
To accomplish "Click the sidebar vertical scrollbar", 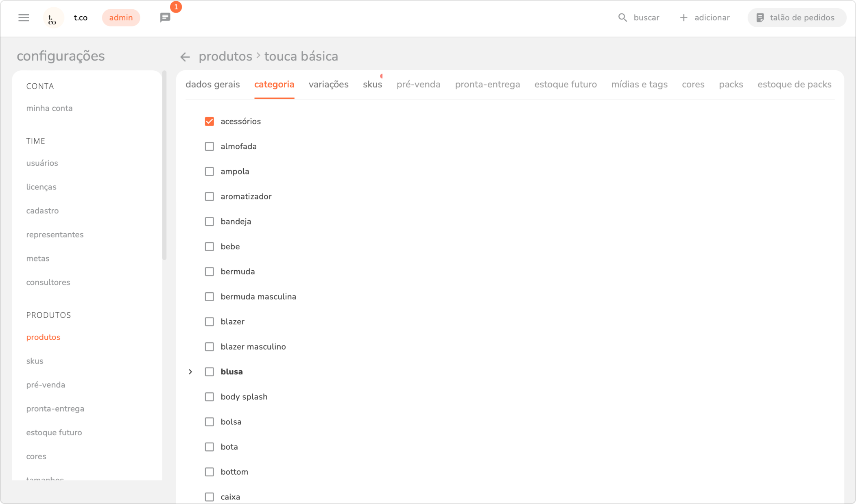I will click(x=164, y=165).
